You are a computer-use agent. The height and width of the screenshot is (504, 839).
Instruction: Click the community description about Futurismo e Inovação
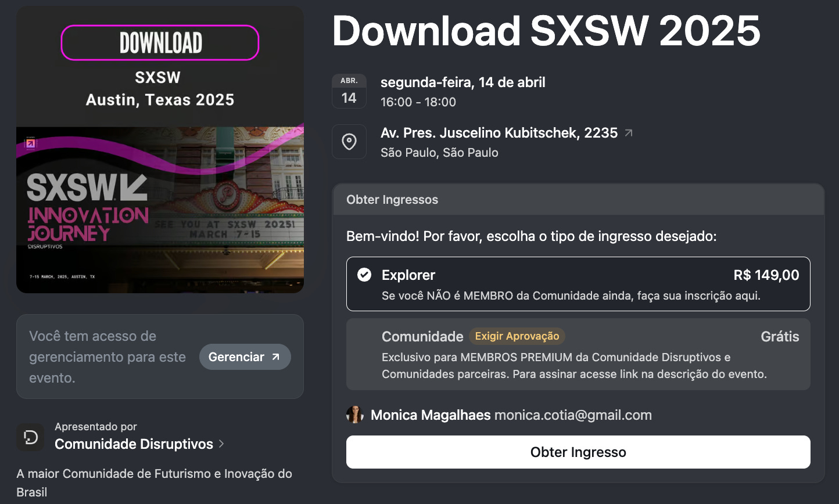point(155,483)
